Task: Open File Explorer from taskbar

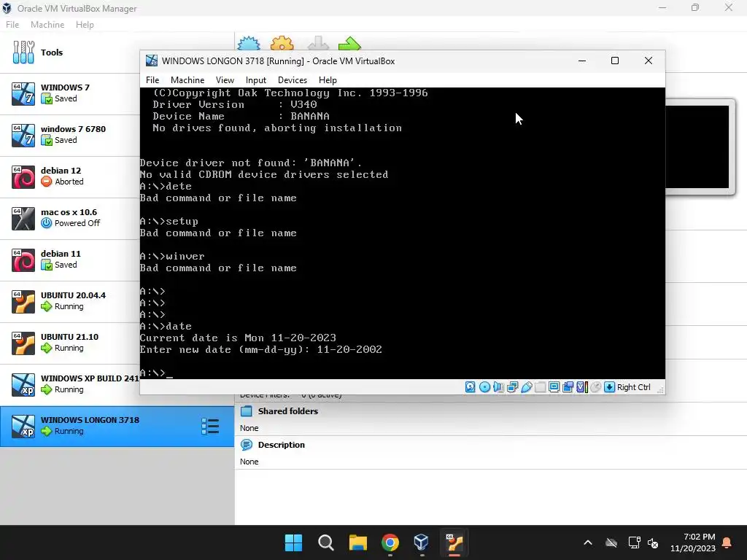Action: tap(357, 542)
